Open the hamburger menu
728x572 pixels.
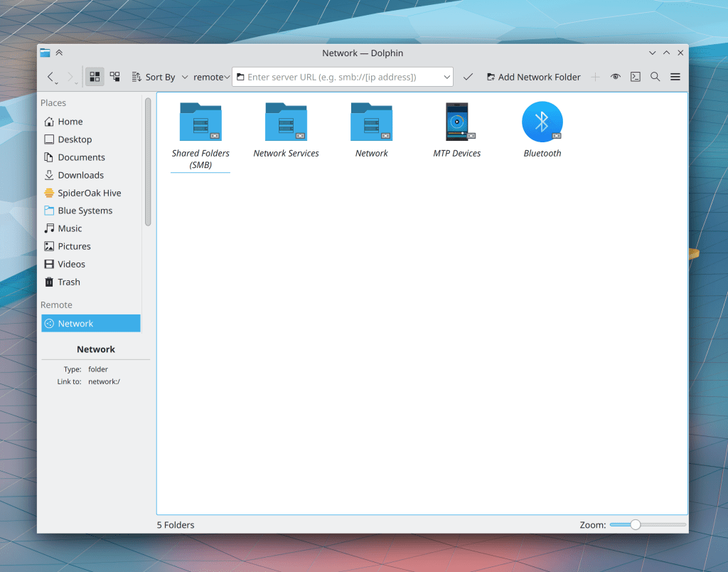tap(675, 77)
